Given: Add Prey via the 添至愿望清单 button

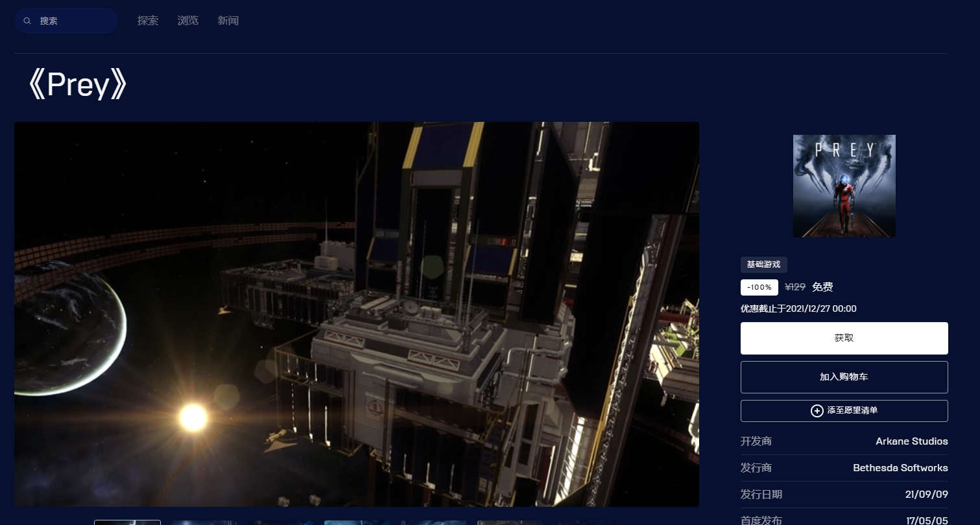Looking at the screenshot, I should tap(844, 411).
